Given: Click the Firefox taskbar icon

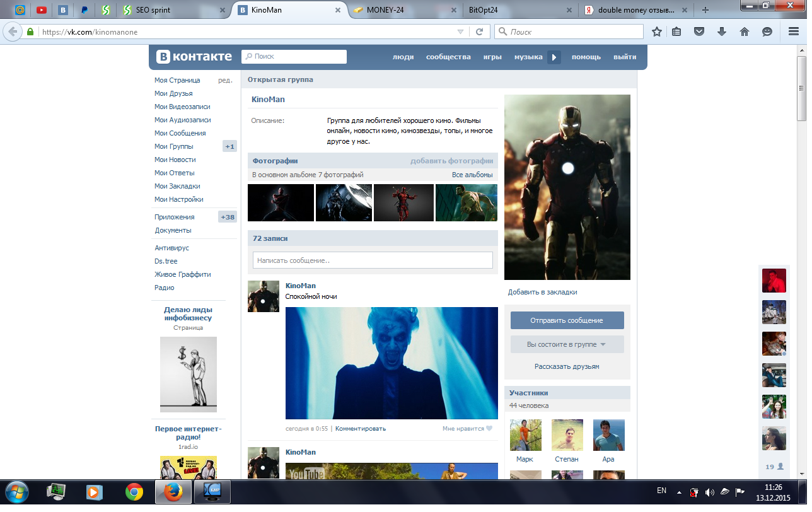Looking at the screenshot, I should pos(173,492).
